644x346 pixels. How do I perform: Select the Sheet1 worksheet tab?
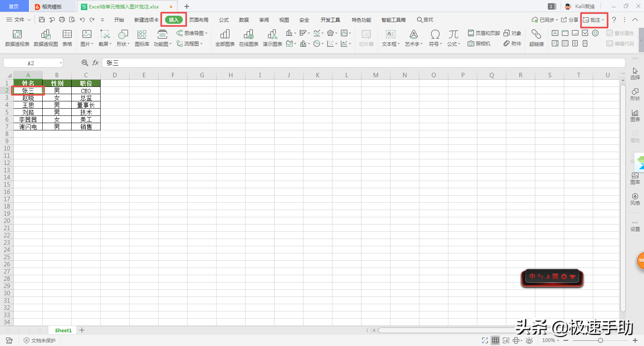pos(63,330)
